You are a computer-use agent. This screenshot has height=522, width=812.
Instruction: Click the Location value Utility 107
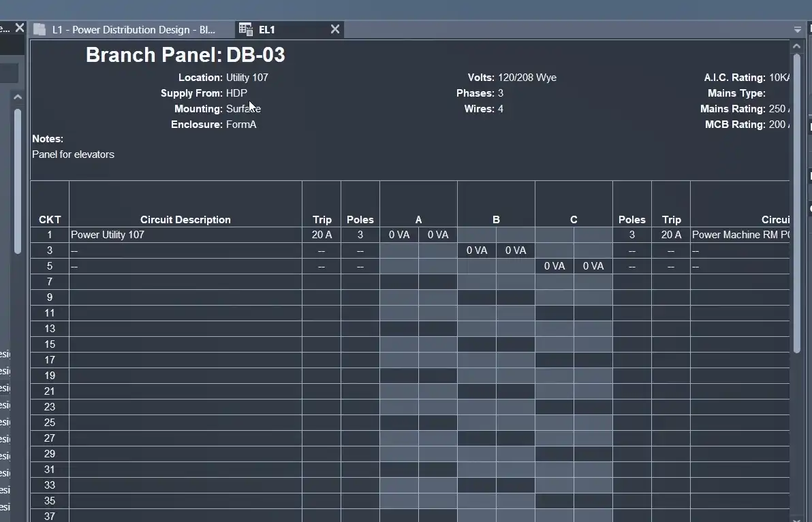coord(247,78)
